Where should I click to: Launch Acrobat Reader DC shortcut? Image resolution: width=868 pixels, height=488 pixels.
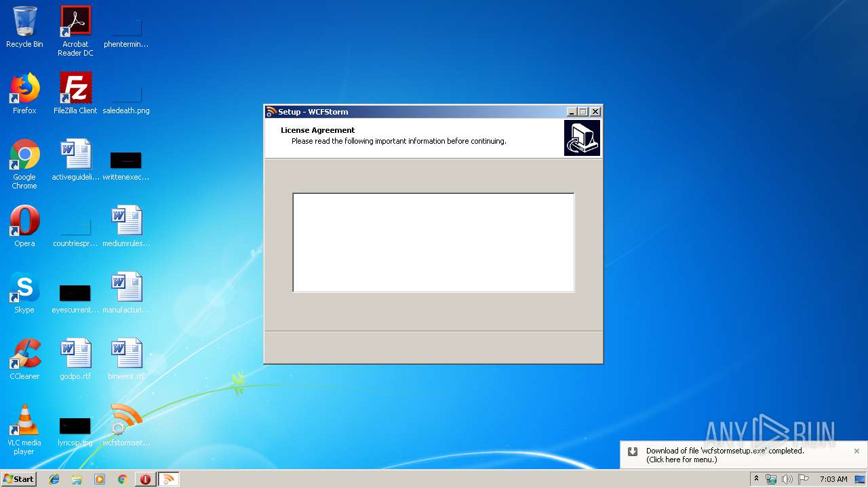(75, 30)
